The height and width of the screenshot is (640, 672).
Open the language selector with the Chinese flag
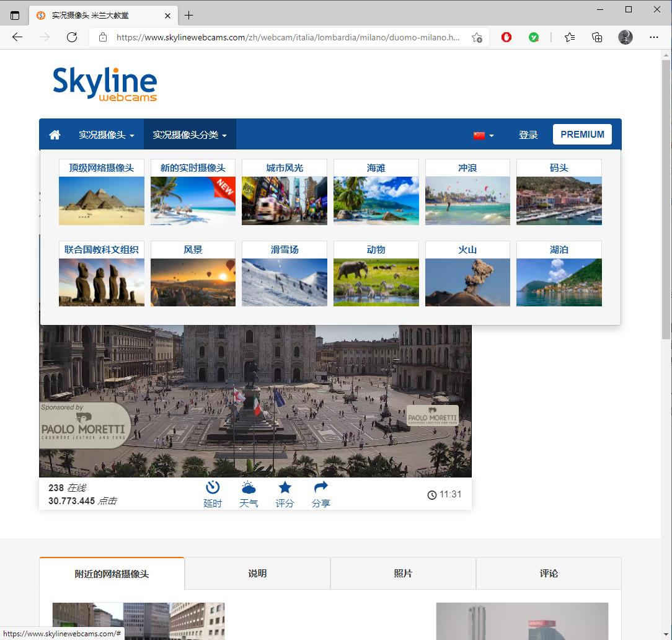tap(483, 134)
